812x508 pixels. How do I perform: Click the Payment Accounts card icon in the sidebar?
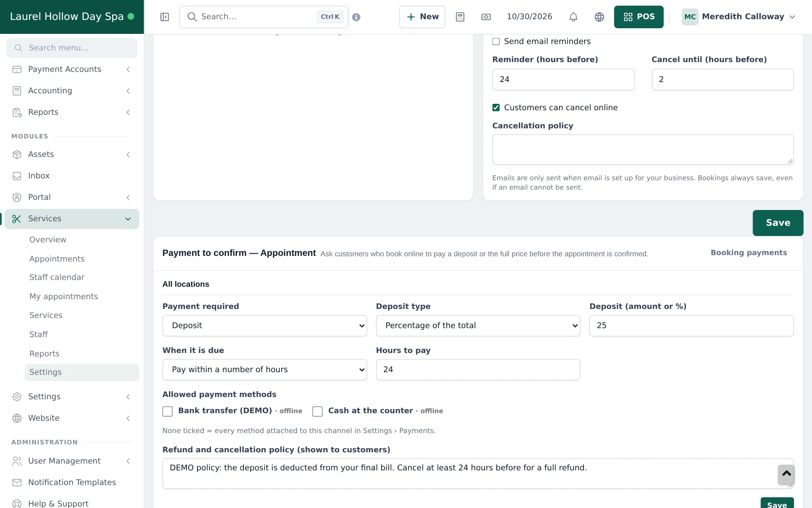(x=17, y=69)
